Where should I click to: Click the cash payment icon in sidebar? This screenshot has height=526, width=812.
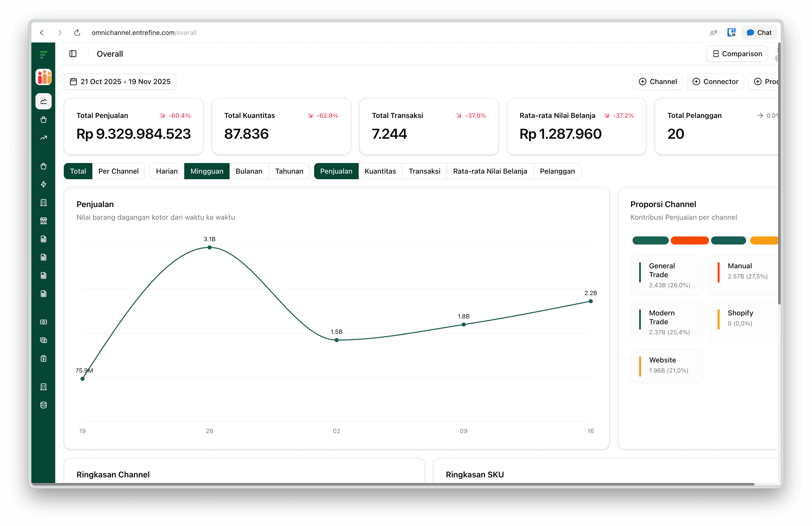[x=43, y=322]
